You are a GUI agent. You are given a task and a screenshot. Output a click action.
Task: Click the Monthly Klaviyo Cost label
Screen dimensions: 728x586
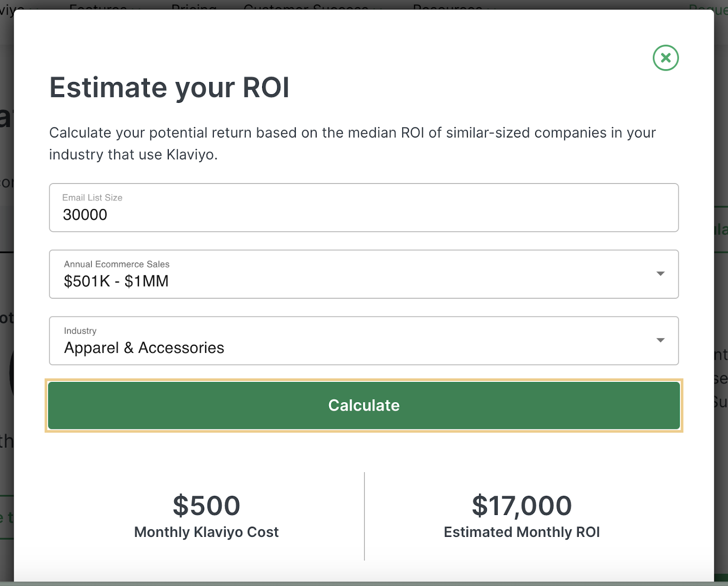(x=207, y=532)
